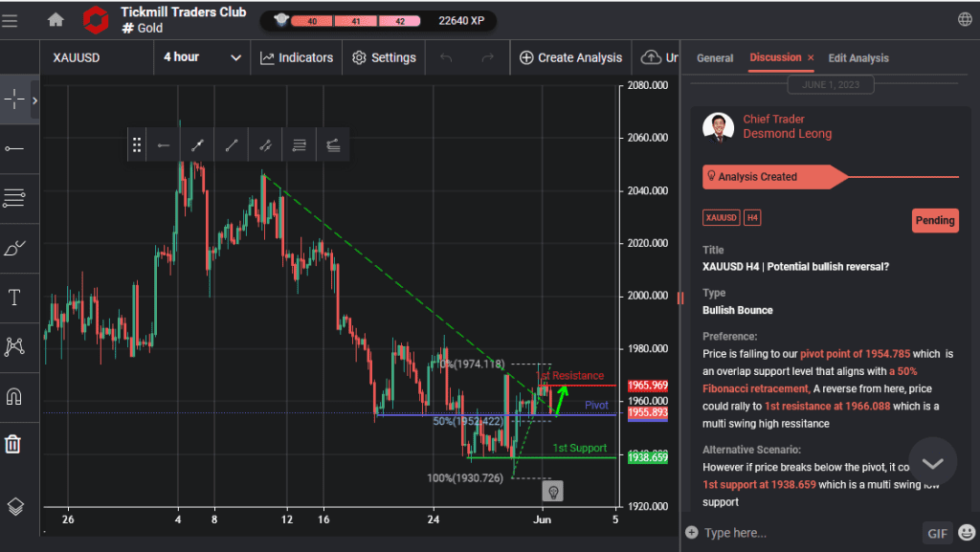The height and width of the screenshot is (552, 980).
Task: Open the General tab
Action: click(x=714, y=57)
